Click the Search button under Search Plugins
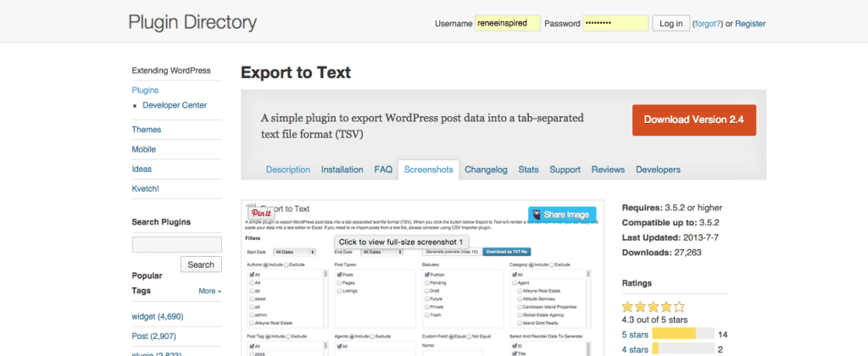This screenshot has height=356, width=868. click(x=201, y=264)
